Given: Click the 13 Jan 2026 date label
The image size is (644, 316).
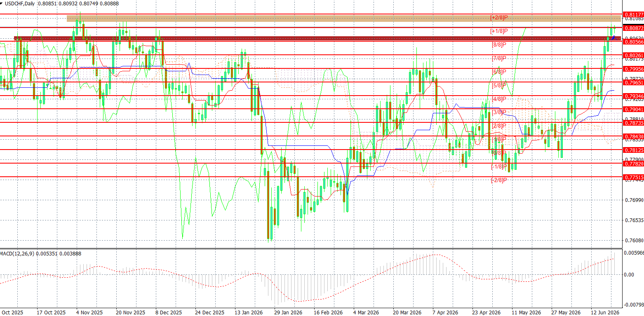Looking at the screenshot, I should pos(249,313).
